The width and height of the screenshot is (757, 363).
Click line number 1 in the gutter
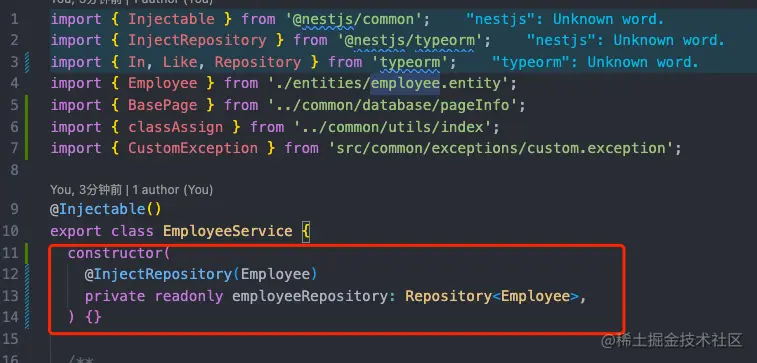(14, 19)
